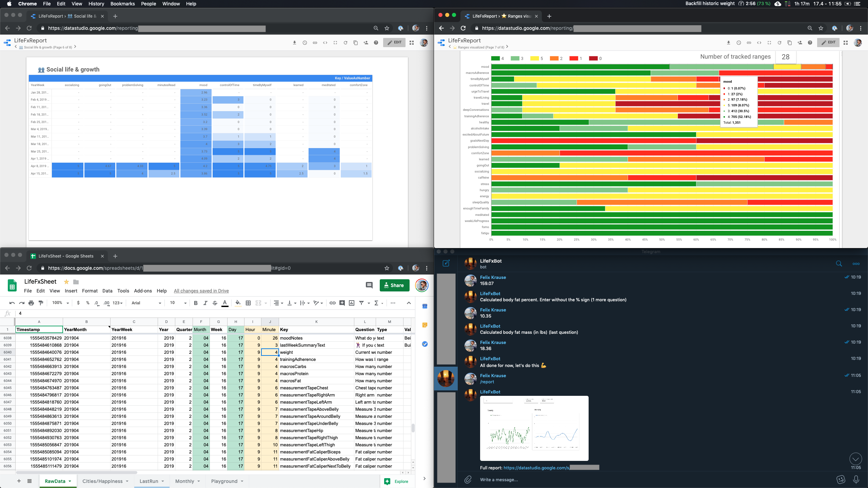Open the Full report datastudio link
The image size is (868, 488).
(x=536, y=468)
